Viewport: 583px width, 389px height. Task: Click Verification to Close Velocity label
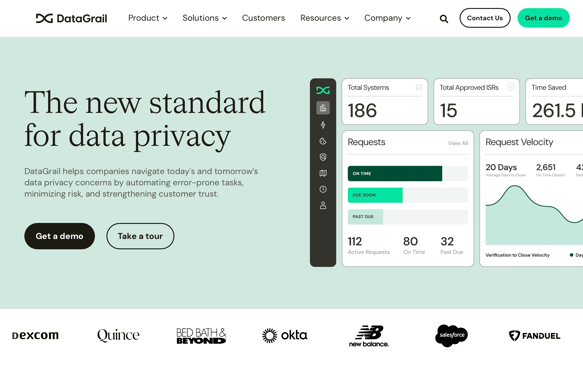tap(518, 255)
